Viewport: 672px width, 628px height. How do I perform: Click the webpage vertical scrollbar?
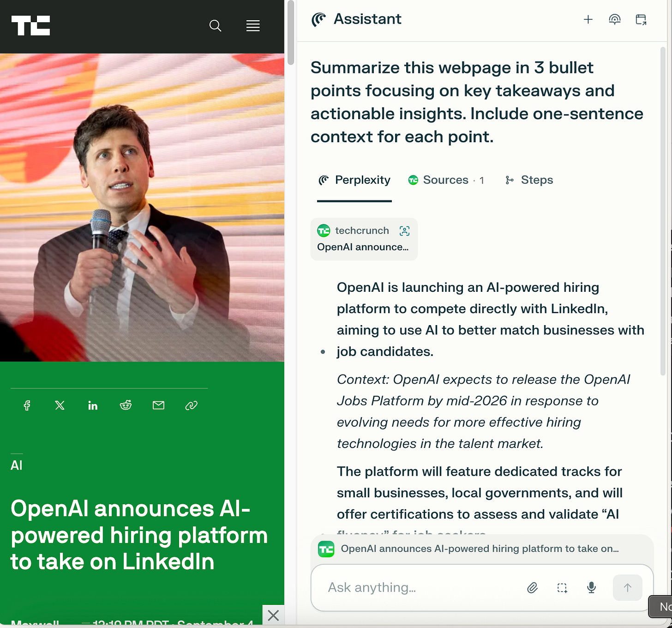coord(290,32)
